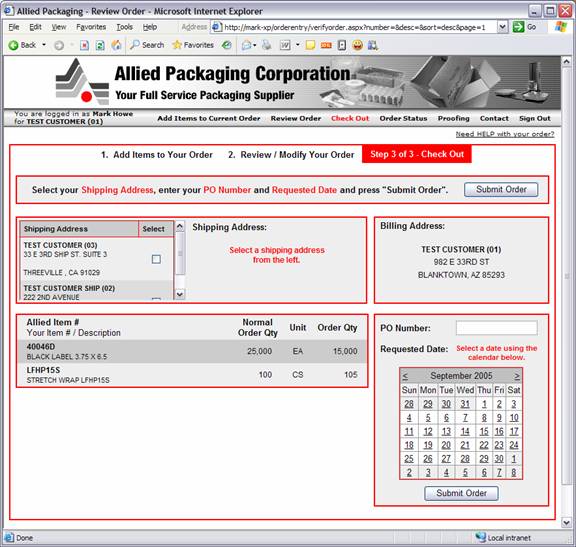This screenshot has width=576, height=547.
Task: Click the top Submit Order button
Action: pyautogui.click(x=501, y=190)
